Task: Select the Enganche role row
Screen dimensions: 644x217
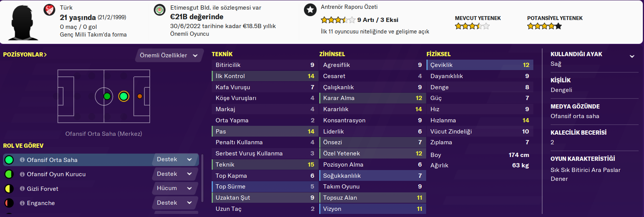Action: coord(77,203)
